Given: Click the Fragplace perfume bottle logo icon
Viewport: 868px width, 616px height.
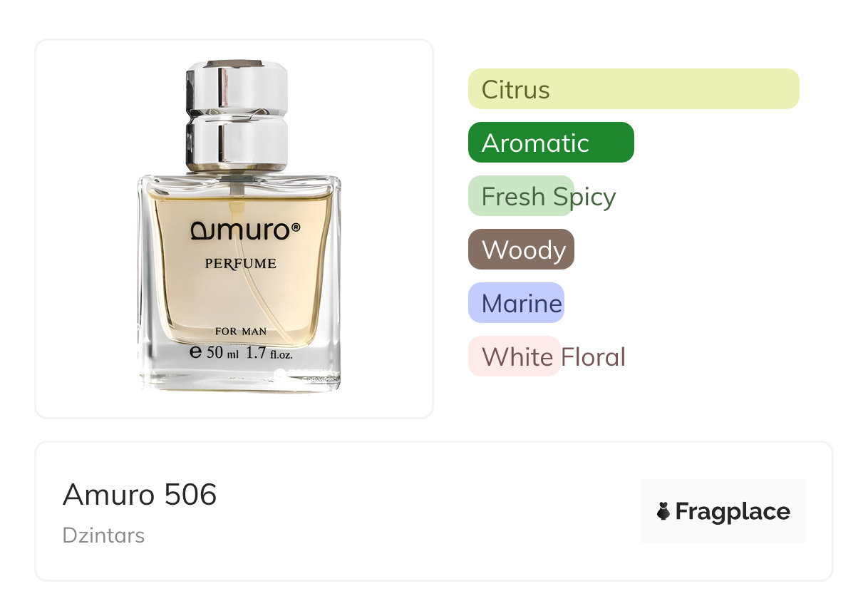Looking at the screenshot, I should click(663, 511).
